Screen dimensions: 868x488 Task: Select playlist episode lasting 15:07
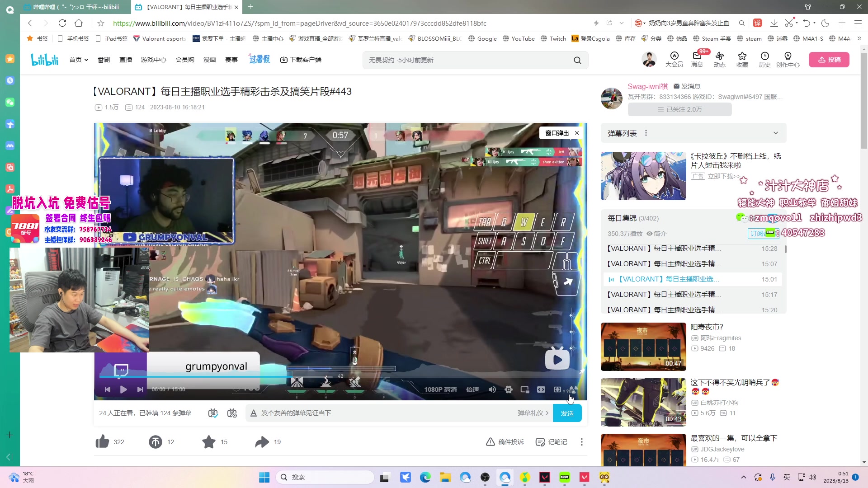pos(692,264)
